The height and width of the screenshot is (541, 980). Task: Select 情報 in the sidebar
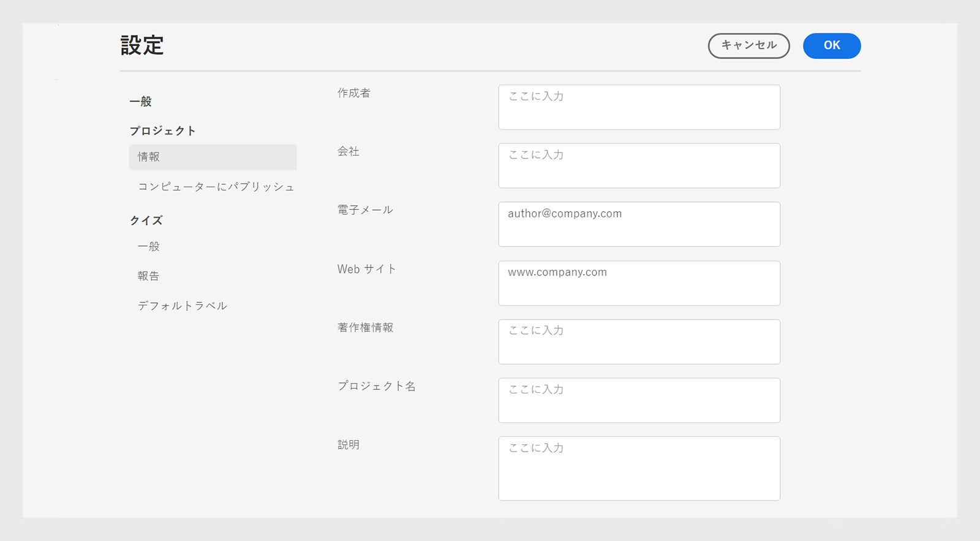click(x=212, y=157)
